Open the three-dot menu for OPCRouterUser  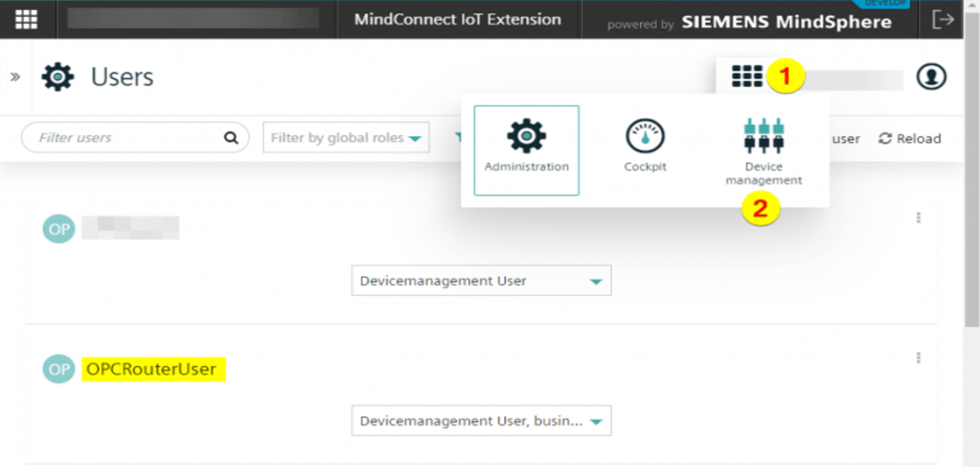coord(918,358)
